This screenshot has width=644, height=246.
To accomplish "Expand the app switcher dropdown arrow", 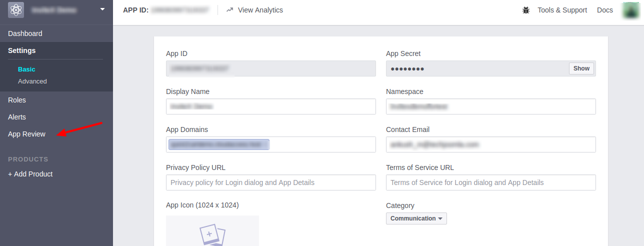I will (102, 9).
